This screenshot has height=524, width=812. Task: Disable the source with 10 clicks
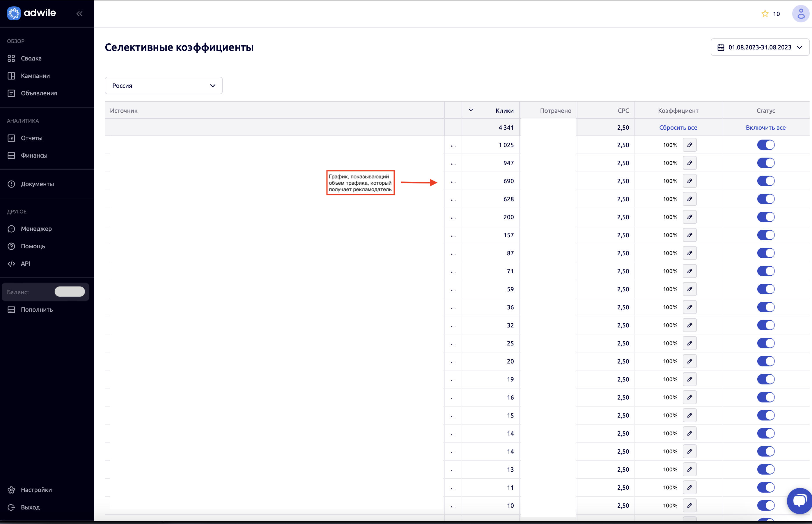coord(766,506)
